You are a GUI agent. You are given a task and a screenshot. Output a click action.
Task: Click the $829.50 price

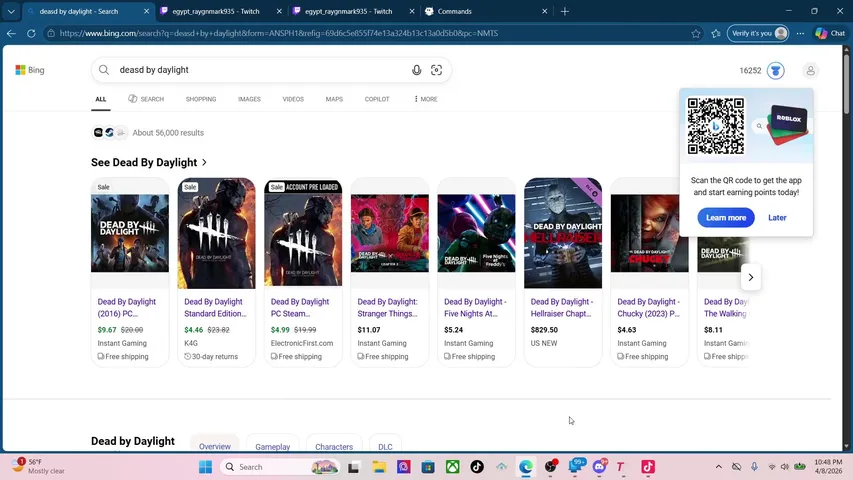click(x=544, y=330)
